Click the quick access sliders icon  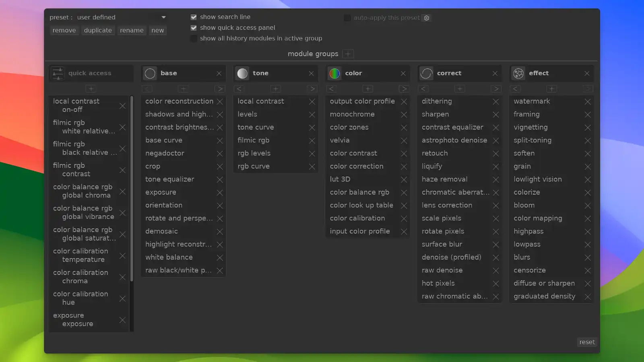point(58,73)
